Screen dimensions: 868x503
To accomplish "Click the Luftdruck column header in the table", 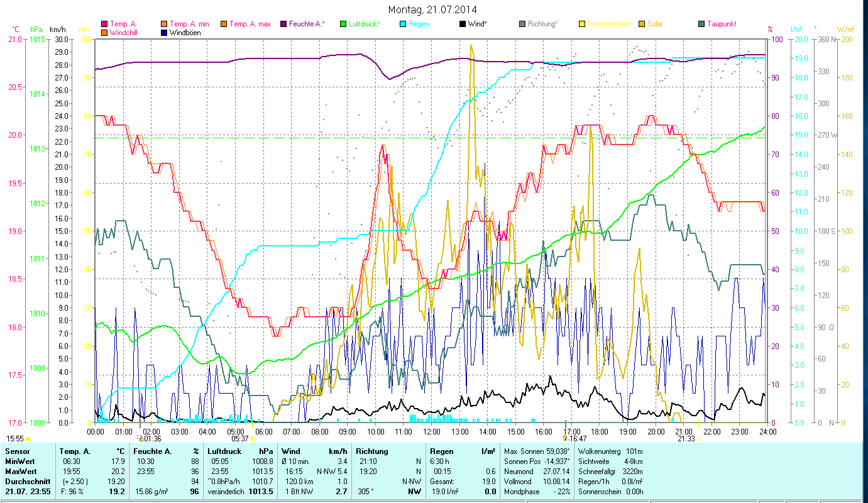I will click(x=224, y=451).
